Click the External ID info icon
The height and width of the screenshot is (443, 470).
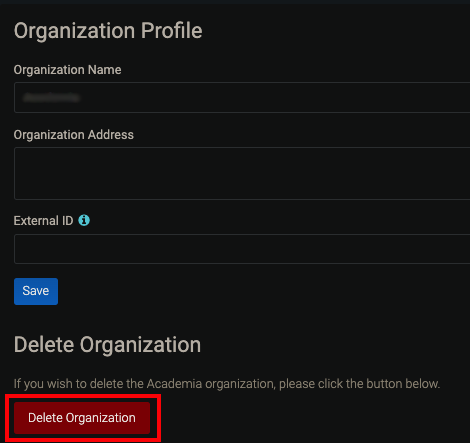[84, 220]
